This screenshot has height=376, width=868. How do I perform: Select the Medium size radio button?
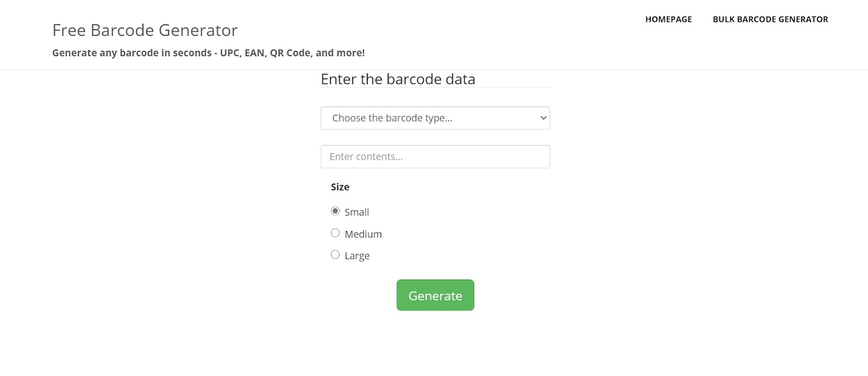(x=335, y=233)
